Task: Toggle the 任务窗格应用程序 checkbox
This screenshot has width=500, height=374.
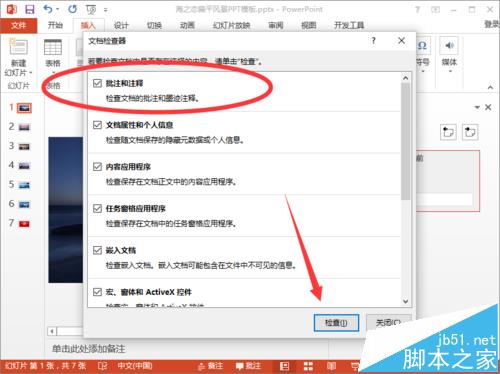Action: (97, 209)
